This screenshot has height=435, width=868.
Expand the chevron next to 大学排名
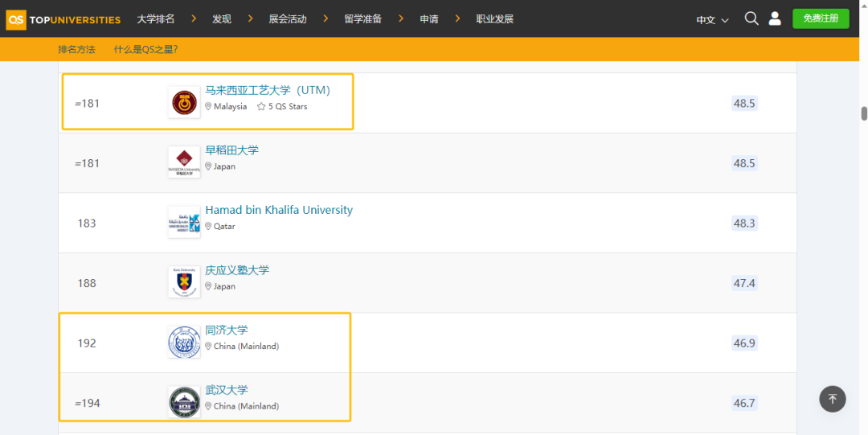click(194, 18)
